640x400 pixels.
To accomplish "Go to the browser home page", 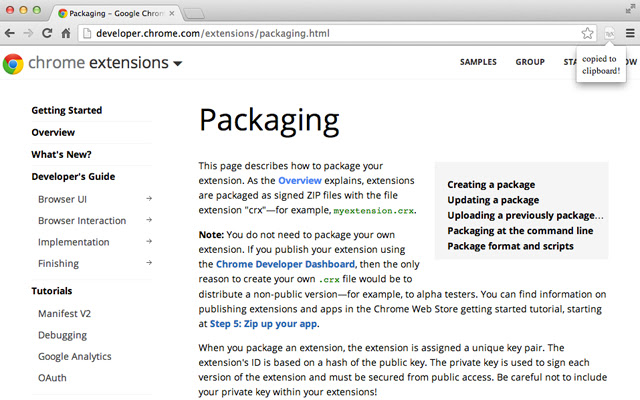I will [x=65, y=33].
